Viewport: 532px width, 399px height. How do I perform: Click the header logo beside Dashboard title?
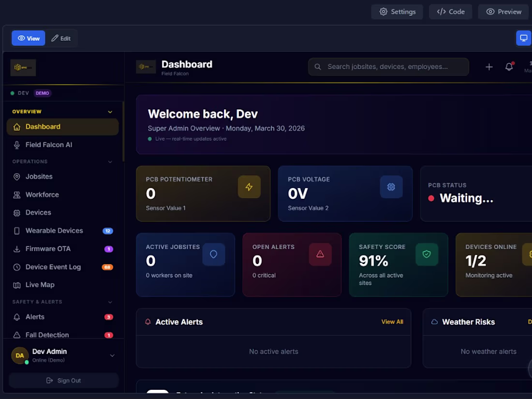[146, 67]
